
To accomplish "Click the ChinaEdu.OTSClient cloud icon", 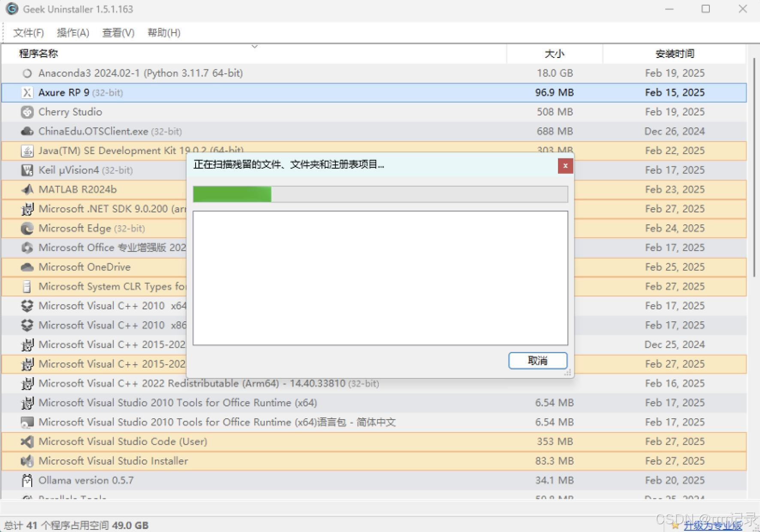I will tap(27, 131).
